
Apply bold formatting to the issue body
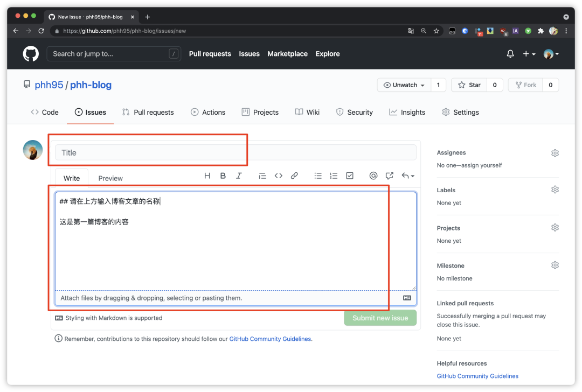tap(223, 176)
